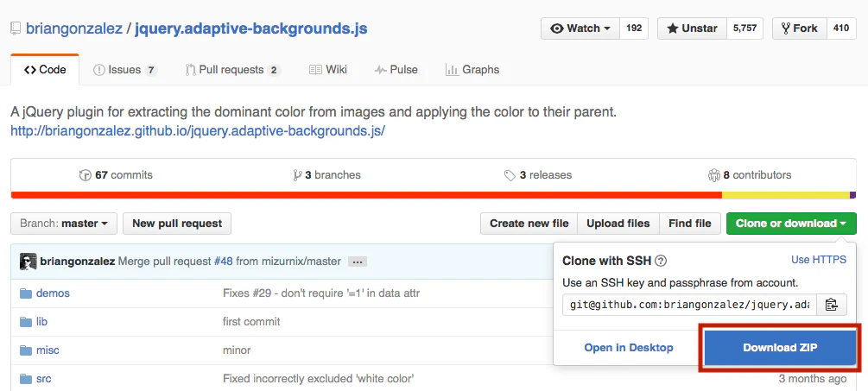868x391 pixels.
Task: Click the Unstar button
Action: (x=692, y=28)
